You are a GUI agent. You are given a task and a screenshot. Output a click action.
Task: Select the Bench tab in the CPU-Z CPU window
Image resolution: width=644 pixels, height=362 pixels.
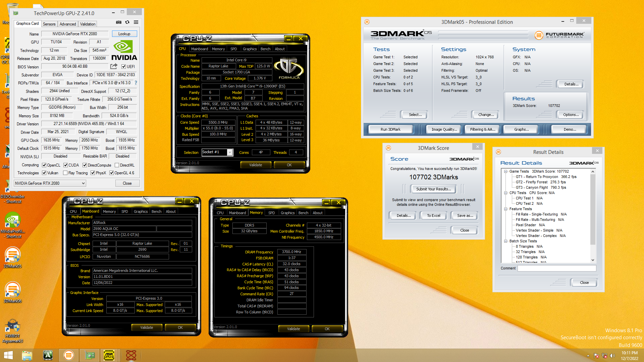265,49
